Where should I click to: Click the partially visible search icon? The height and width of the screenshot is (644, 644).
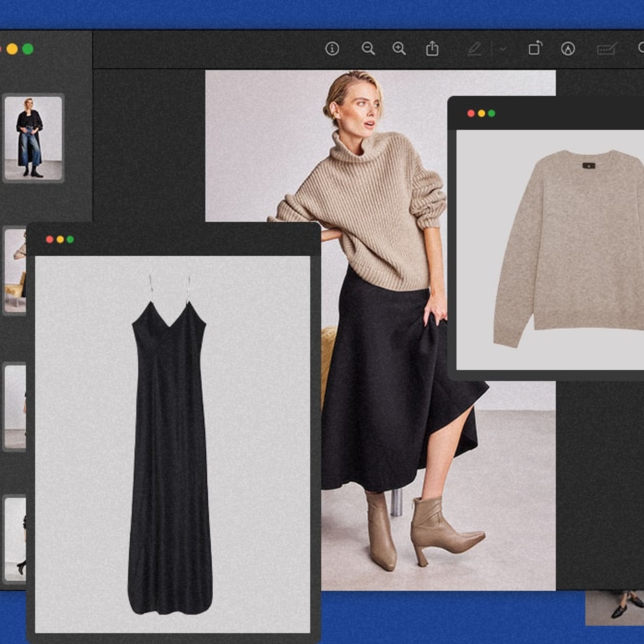tap(641, 48)
